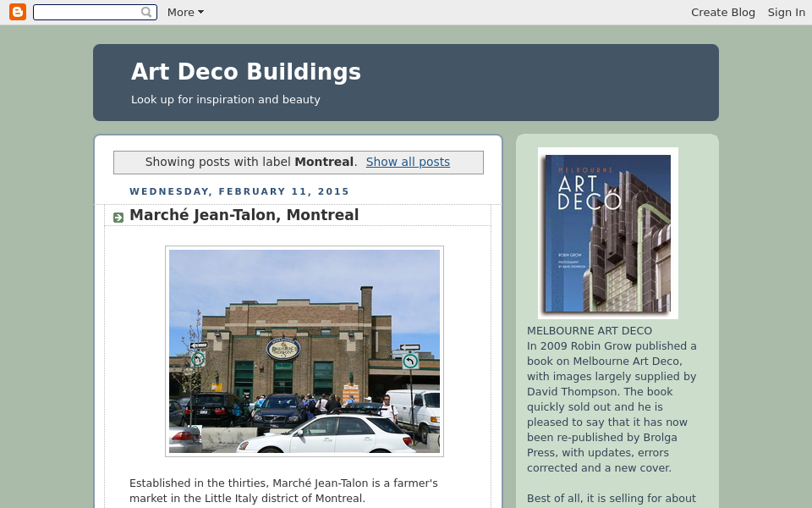Image resolution: width=812 pixels, height=508 pixels.
Task: Click the bold Montreal label text
Action: (324, 162)
